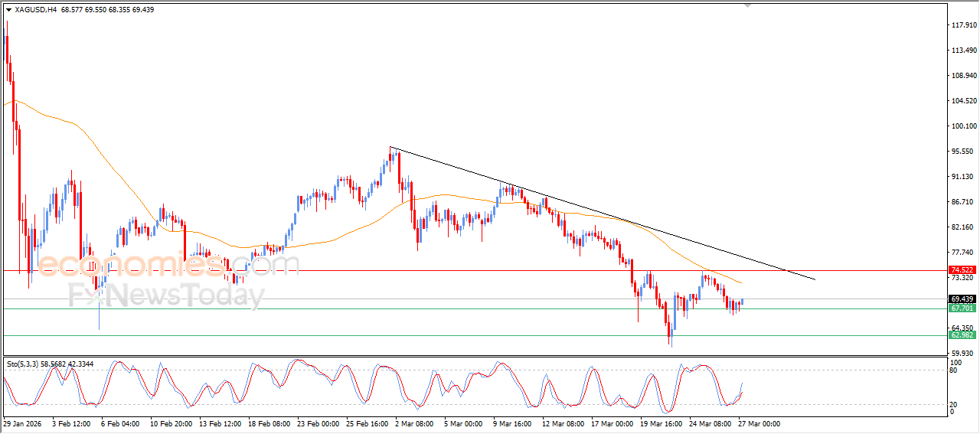The height and width of the screenshot is (434, 980).
Task: Click the 91.130 price axis label
Action: [963, 176]
